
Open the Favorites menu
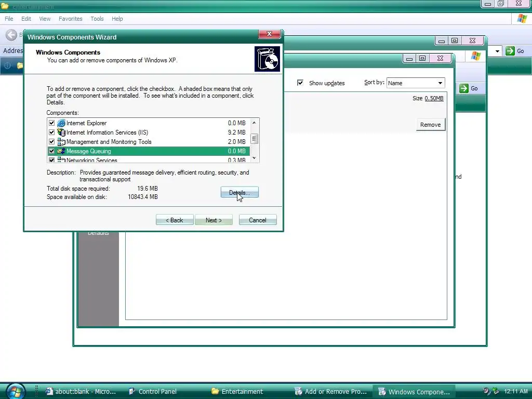point(71,19)
